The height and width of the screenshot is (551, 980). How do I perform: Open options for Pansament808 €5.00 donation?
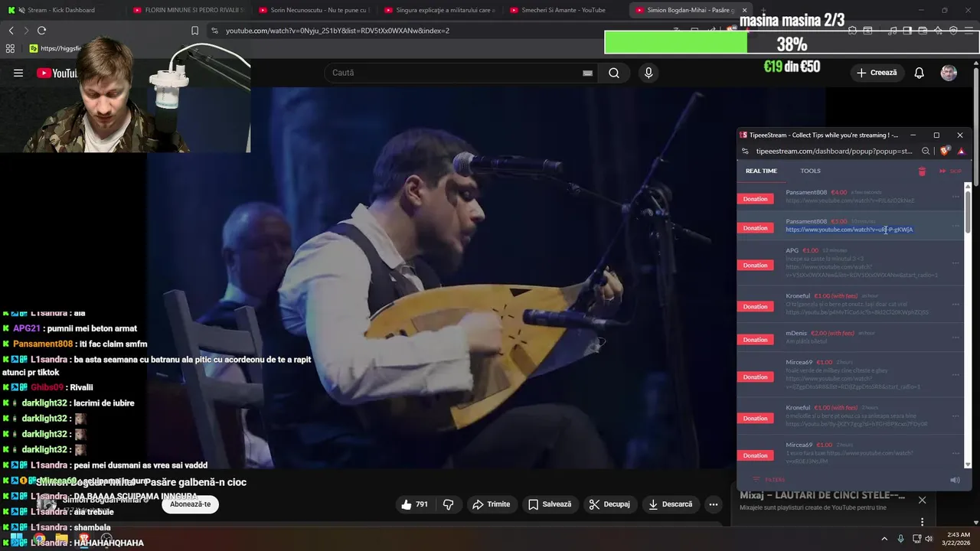coord(955,226)
